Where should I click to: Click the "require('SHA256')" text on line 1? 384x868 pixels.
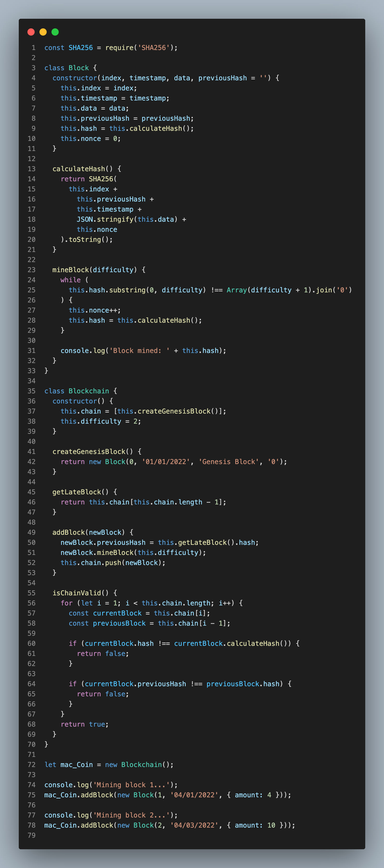click(x=140, y=48)
